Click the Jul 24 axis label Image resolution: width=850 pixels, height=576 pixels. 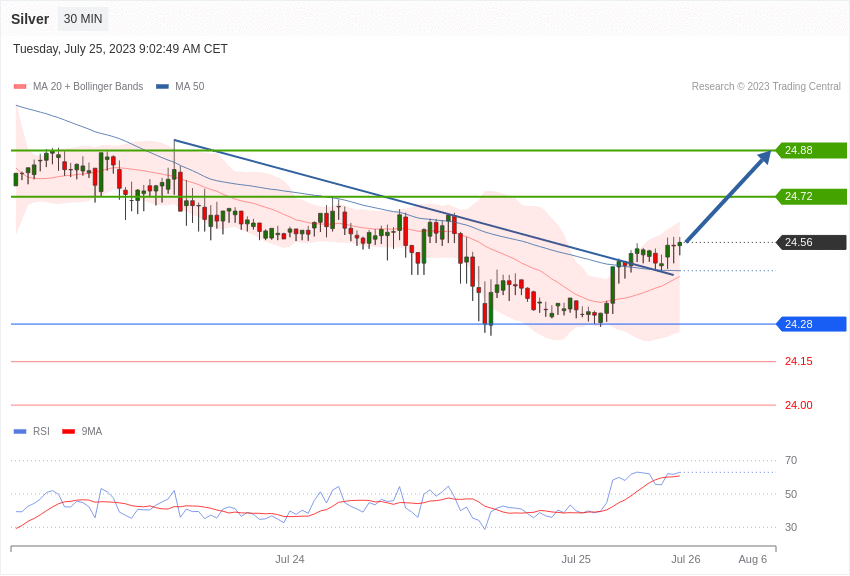289,559
